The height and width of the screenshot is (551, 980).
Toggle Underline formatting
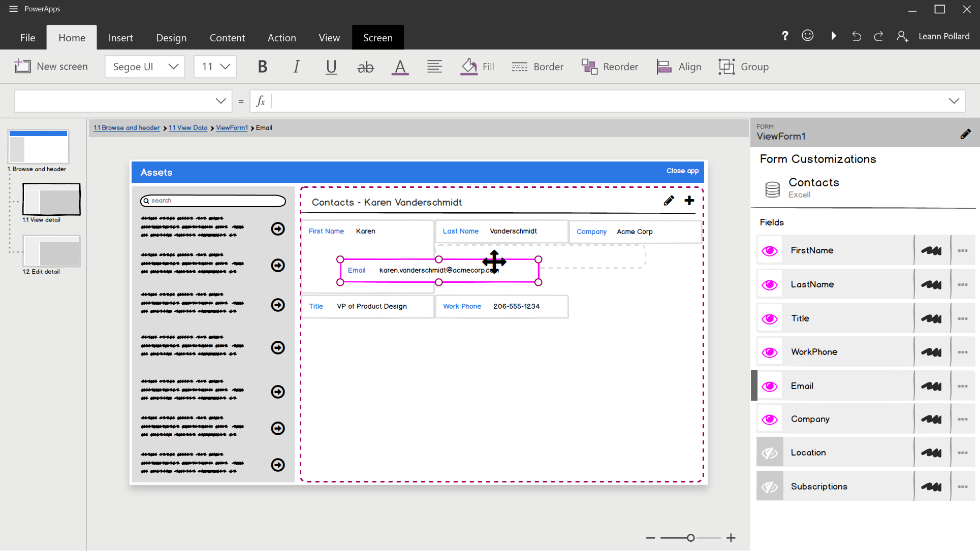coord(331,67)
